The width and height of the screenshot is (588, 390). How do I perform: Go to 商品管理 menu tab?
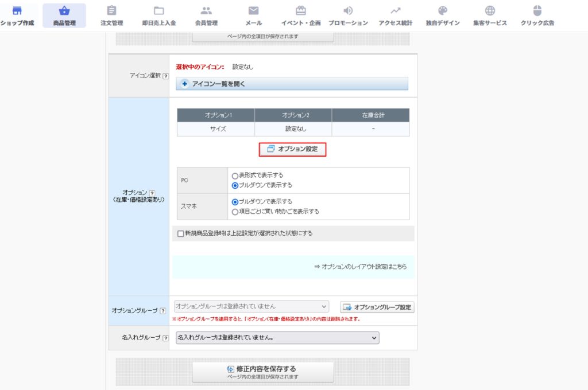[64, 15]
